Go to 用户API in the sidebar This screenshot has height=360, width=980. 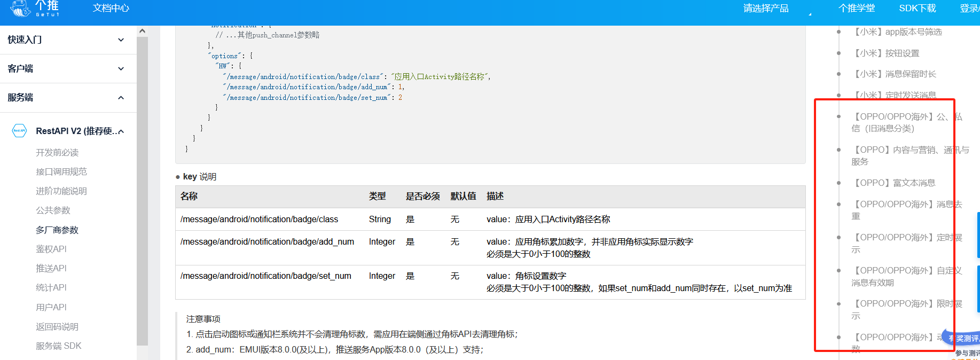click(x=51, y=307)
